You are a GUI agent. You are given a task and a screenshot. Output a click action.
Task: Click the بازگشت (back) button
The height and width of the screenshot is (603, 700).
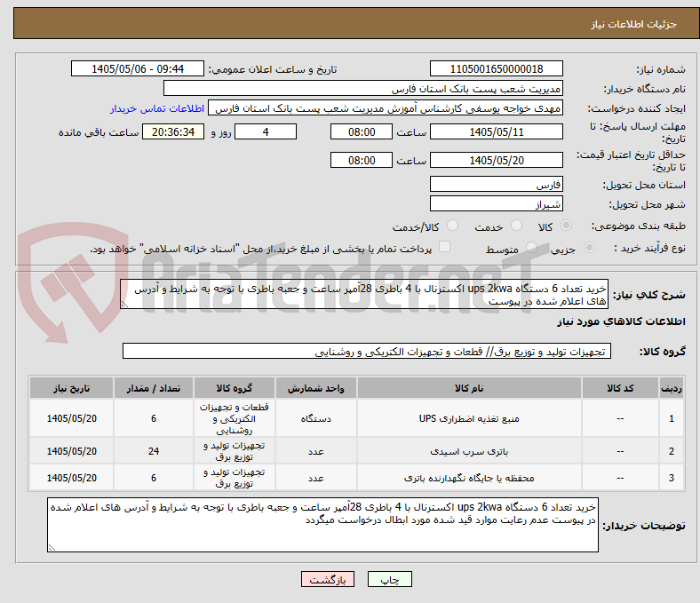pyautogui.click(x=328, y=579)
